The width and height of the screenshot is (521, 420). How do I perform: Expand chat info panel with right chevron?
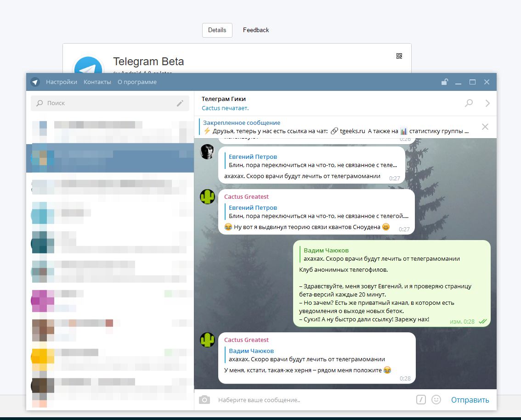pyautogui.click(x=487, y=103)
